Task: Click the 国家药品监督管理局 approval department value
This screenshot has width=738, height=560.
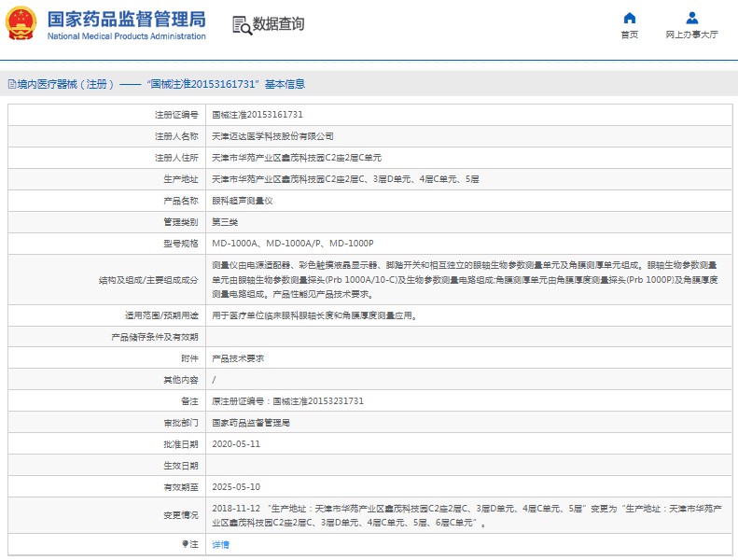Action: pyautogui.click(x=251, y=423)
